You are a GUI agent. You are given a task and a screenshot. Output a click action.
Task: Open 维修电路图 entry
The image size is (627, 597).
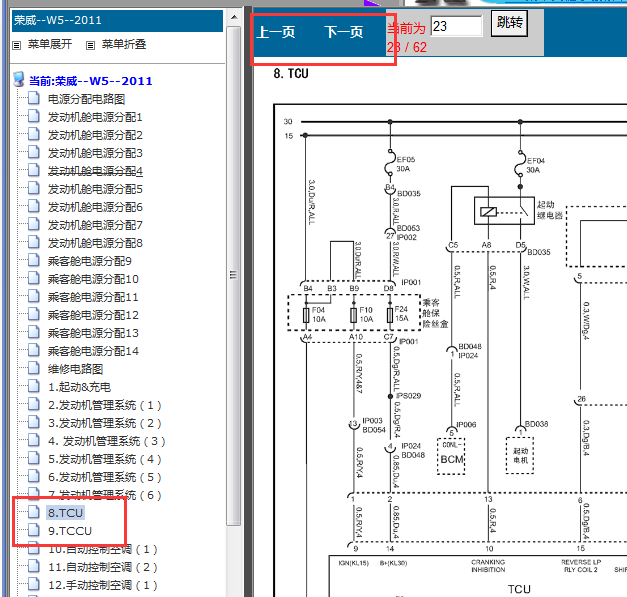pos(76,369)
